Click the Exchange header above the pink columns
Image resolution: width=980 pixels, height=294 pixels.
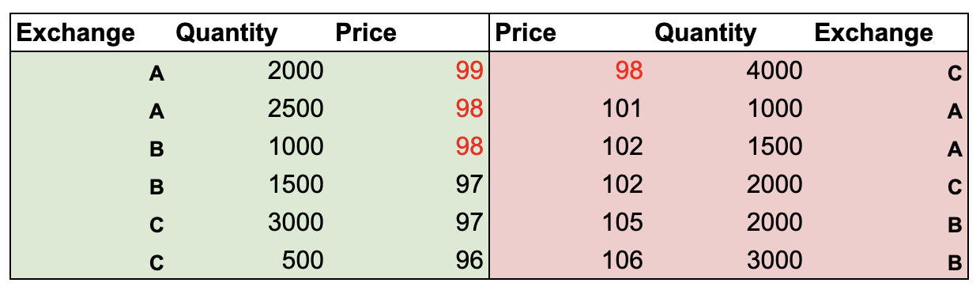(874, 33)
